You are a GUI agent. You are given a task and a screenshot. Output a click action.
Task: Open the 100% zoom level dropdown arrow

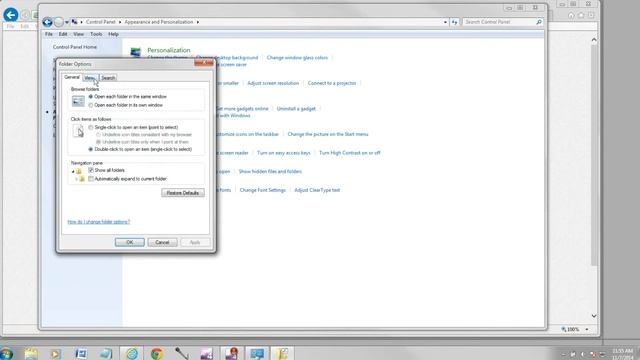point(587,329)
